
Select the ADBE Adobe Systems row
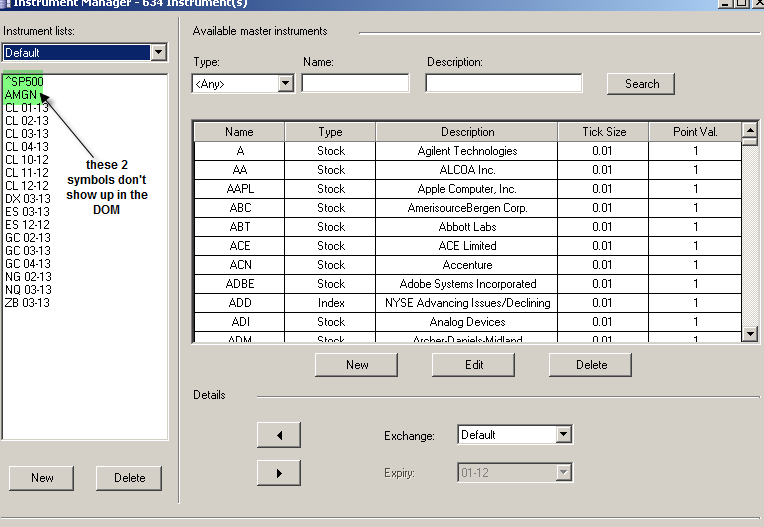pyautogui.click(x=468, y=284)
